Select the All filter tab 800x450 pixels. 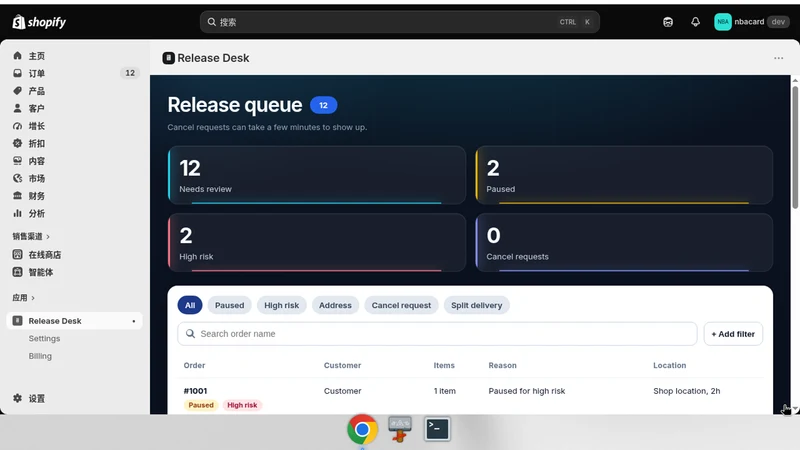click(190, 305)
